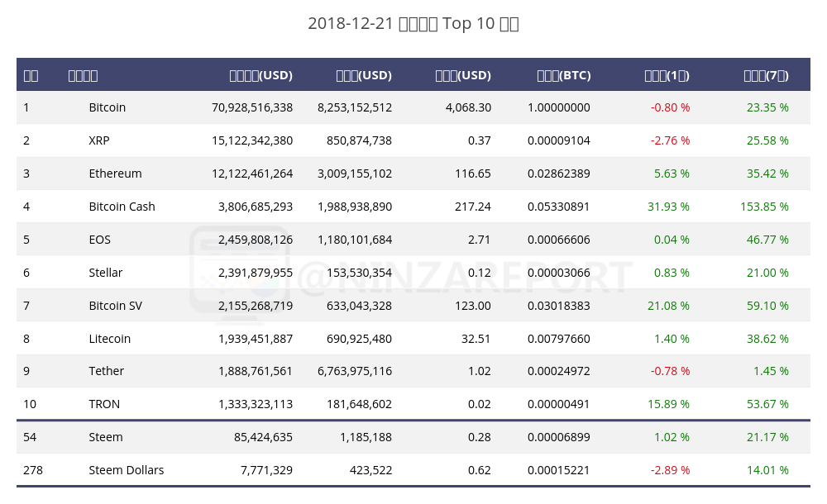
Task: Click Steem Dollars price 0.62
Action: [x=479, y=470]
